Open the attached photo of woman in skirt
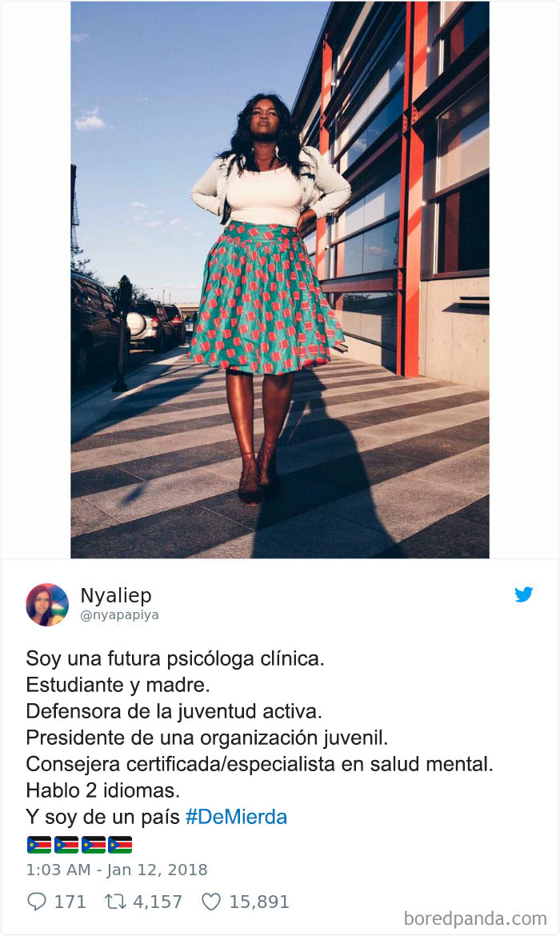The image size is (560, 936). pyautogui.click(x=280, y=279)
